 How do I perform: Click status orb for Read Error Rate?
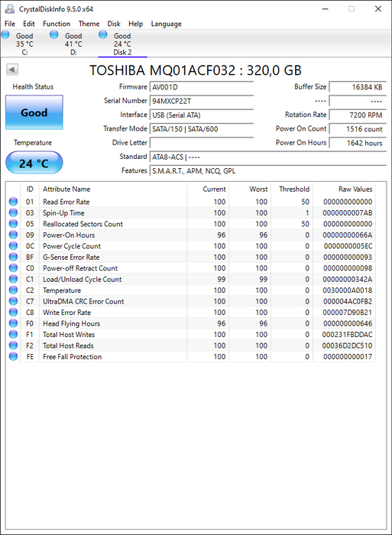(x=13, y=202)
